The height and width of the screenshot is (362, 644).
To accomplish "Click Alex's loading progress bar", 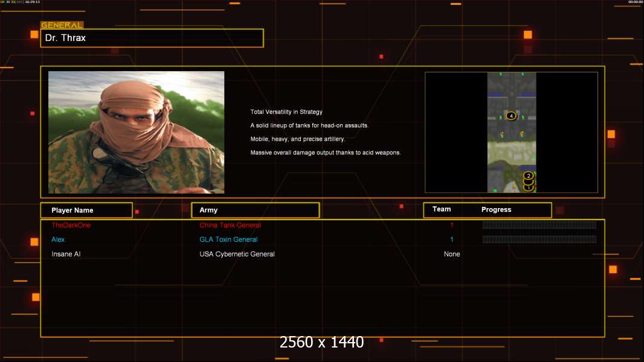I will click(x=539, y=240).
